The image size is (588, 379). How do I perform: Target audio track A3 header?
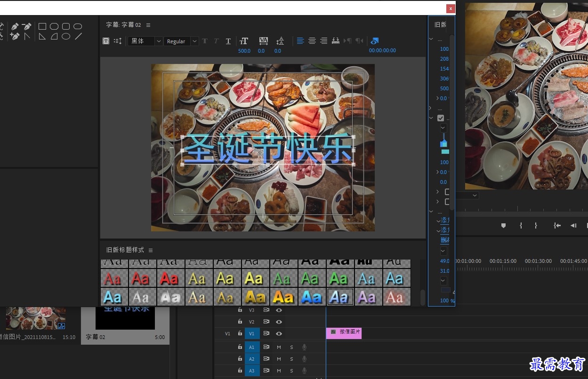tap(251, 371)
